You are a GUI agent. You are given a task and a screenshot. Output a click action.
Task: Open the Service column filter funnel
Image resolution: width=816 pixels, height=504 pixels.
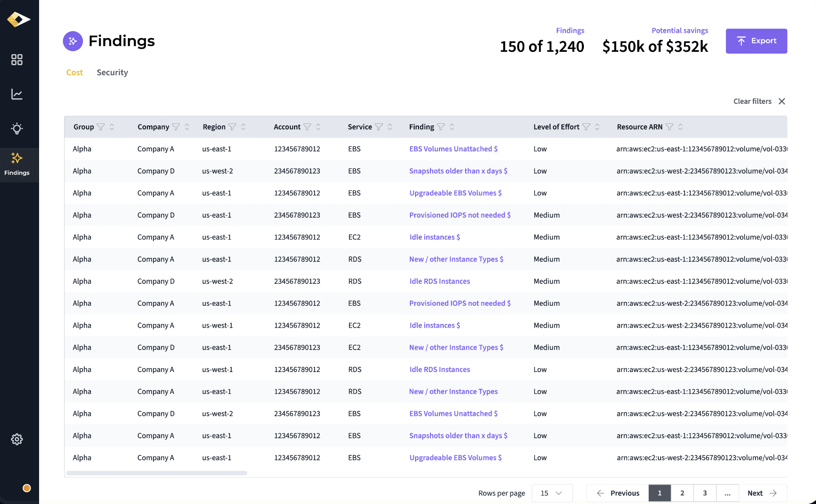pyautogui.click(x=379, y=127)
